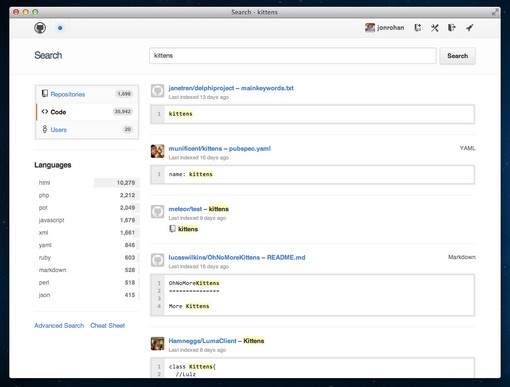Open munificent avatar thumbnail

(157, 151)
